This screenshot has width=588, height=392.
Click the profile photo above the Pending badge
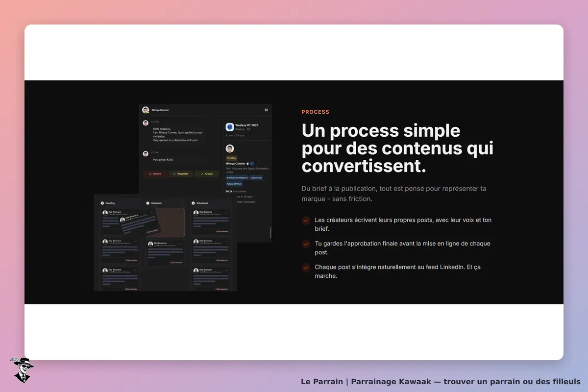(230, 148)
